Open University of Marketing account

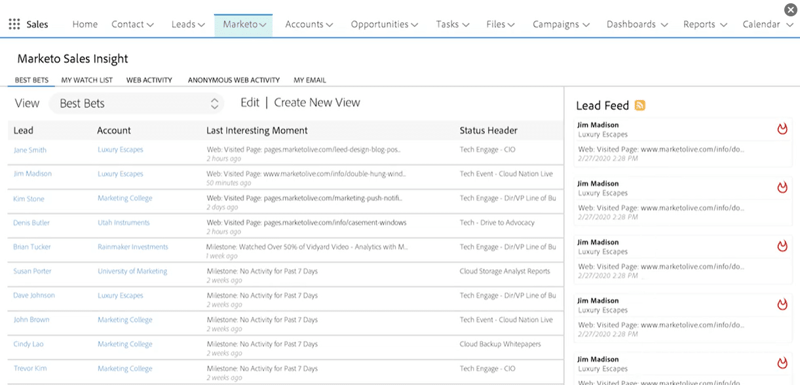pos(132,271)
